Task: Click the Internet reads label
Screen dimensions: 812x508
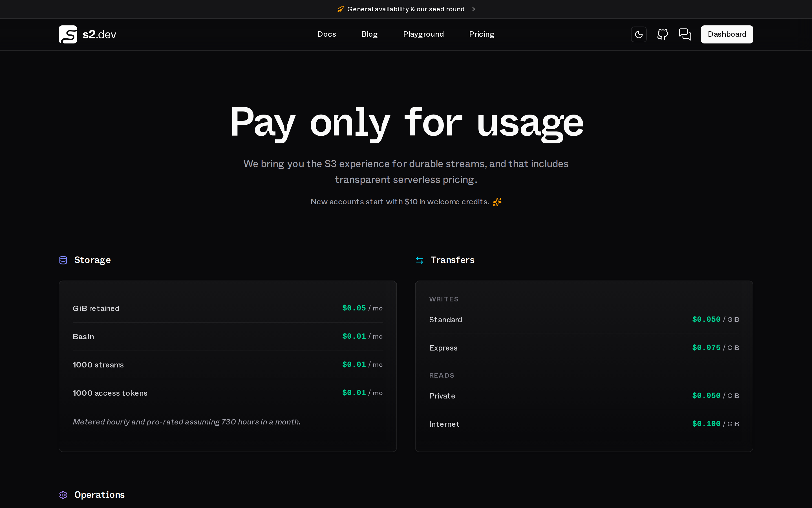Action: (x=444, y=424)
